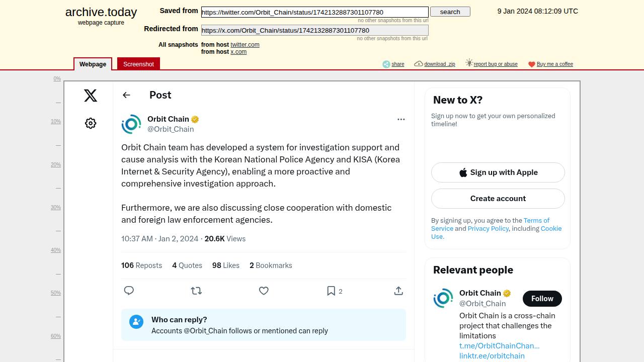The width and height of the screenshot is (644, 362).
Task: Follow Orbit Chain button
Action: pos(542,299)
